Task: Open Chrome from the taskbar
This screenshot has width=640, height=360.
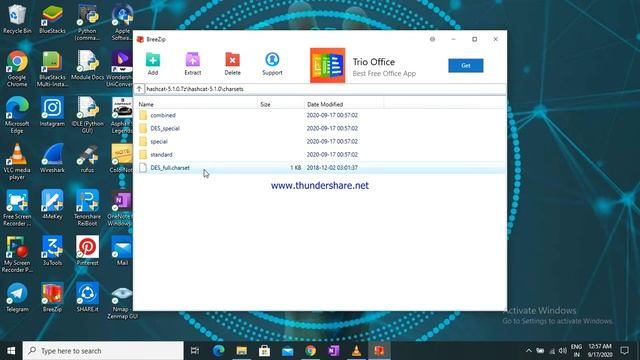Action: (x=311, y=351)
